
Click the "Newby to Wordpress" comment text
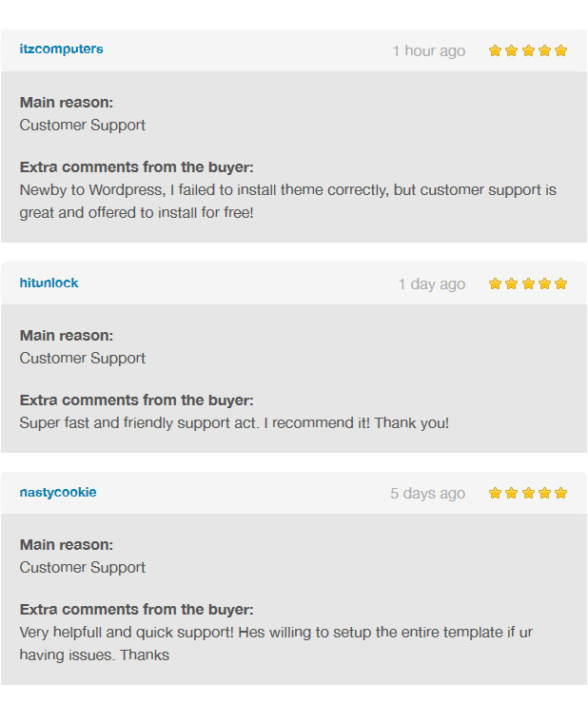click(287, 201)
